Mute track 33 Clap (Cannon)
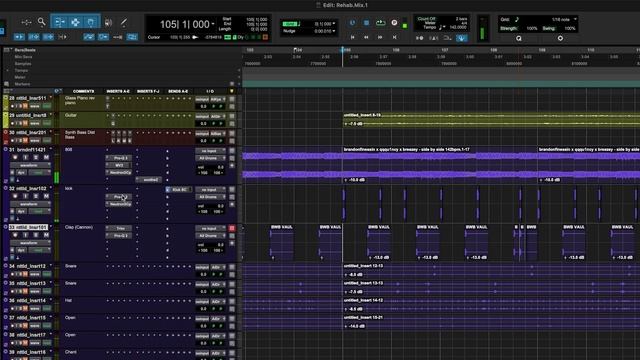This screenshot has height=360, width=640. (46, 235)
